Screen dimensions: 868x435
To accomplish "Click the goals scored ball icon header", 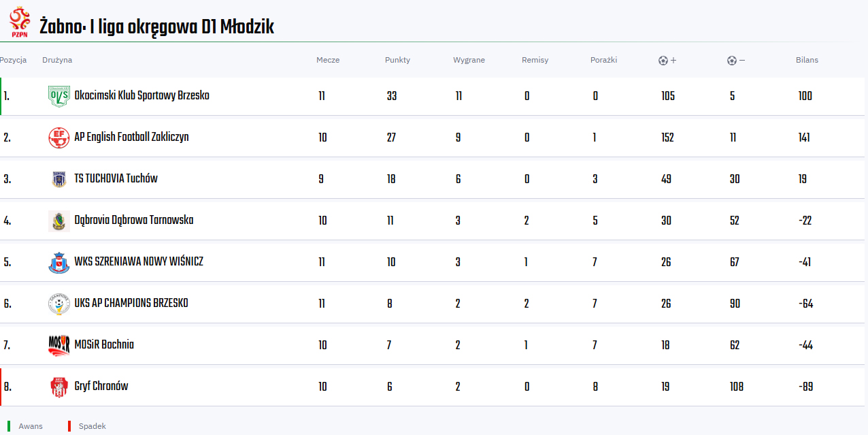I will [663, 60].
